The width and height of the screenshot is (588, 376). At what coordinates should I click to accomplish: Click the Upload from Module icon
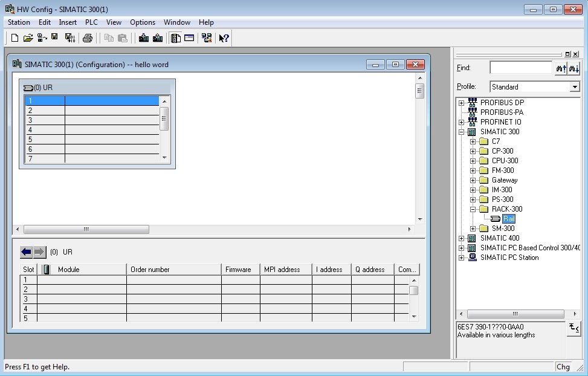[158, 38]
